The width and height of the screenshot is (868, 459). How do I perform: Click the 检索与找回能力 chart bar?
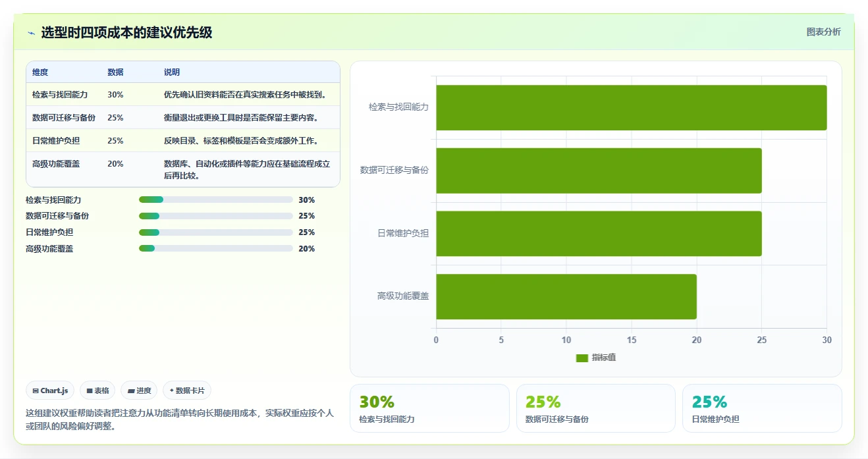(631, 107)
